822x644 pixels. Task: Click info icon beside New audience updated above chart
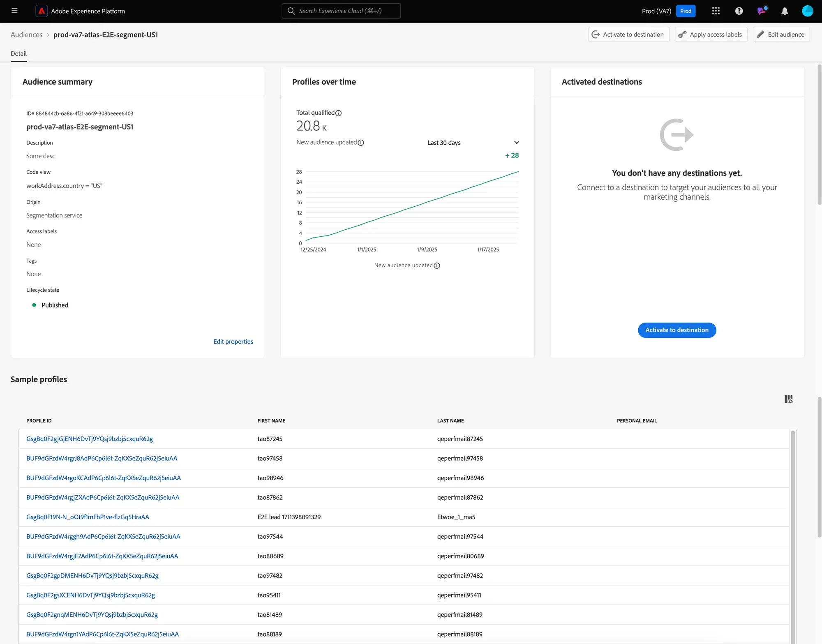(361, 143)
